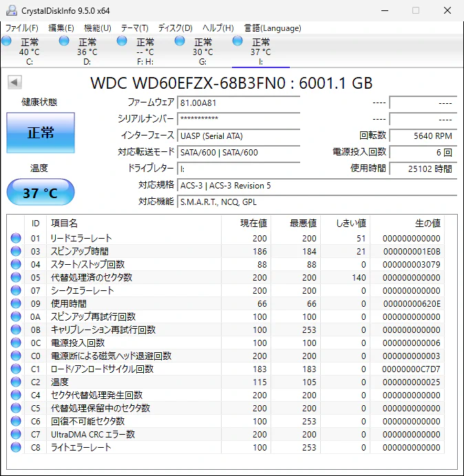Click the 対応転送モード SATA/600 field
Viewport: 464px width, 476px height.
click(238, 152)
